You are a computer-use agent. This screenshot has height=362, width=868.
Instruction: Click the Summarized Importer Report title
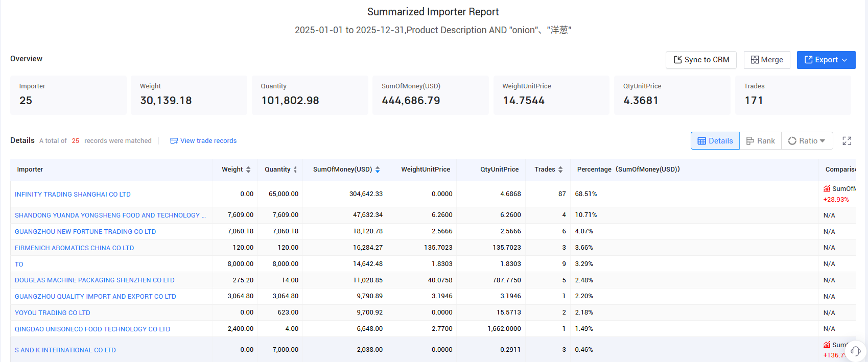433,12
